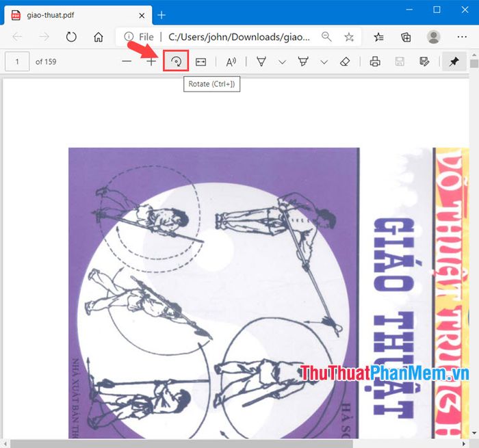The height and width of the screenshot is (448, 479).
Task: Click the vertical scrollbar down arrow
Action: [x=474, y=433]
